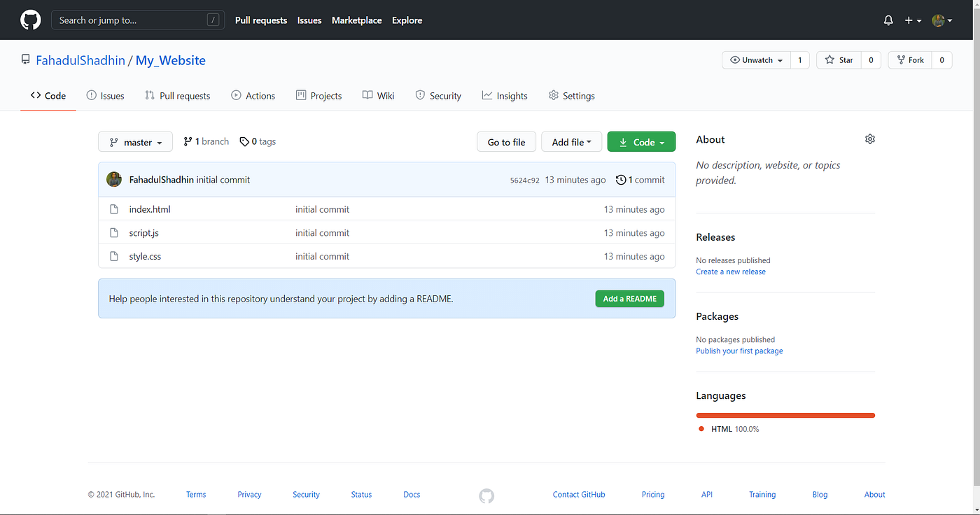Open the Releases heading link
The image size is (980, 515).
click(715, 237)
